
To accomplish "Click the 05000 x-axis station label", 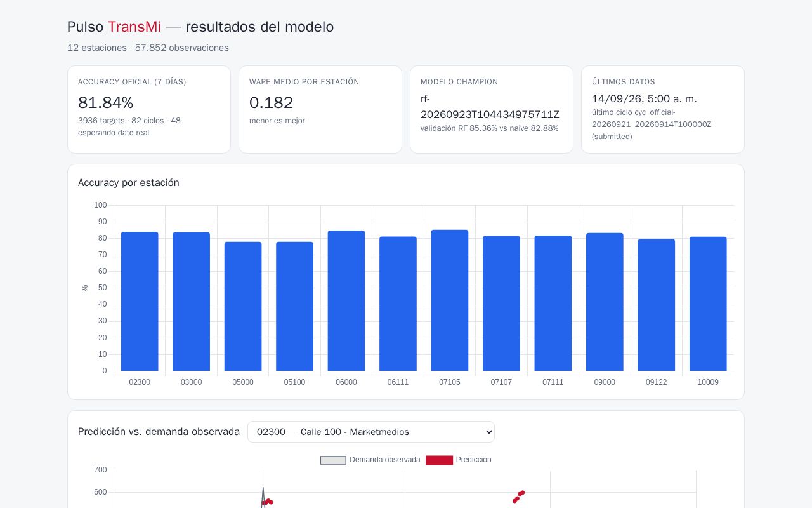I will pos(243,382).
